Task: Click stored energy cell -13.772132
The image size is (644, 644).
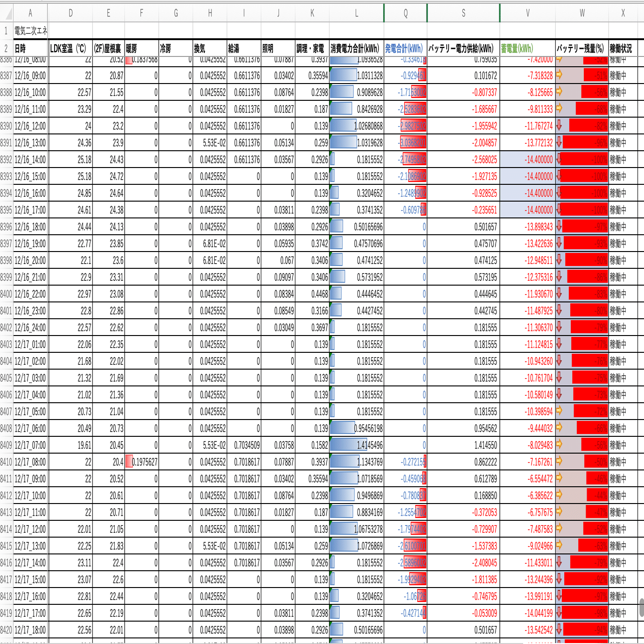Action: [528, 143]
